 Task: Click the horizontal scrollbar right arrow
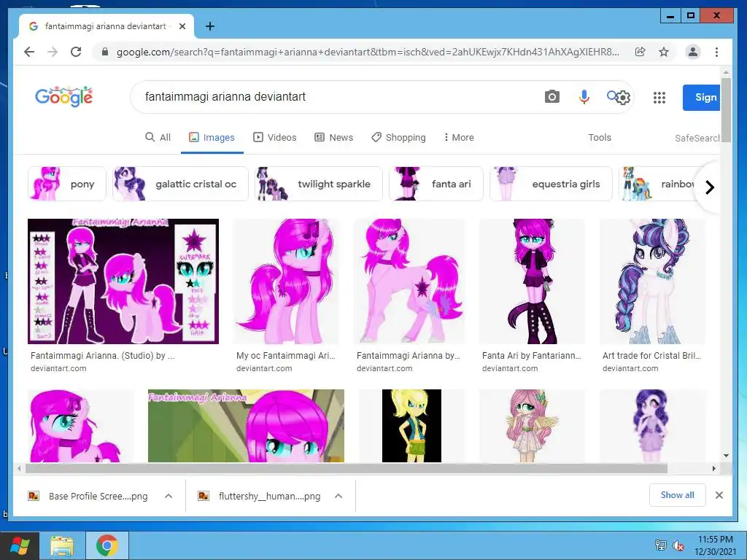coord(713,469)
